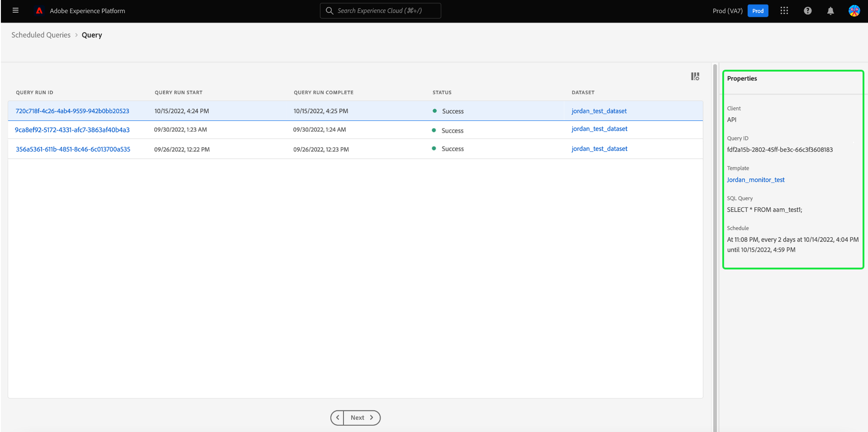Open jordan_test_dataset in 09/26/2022 row

coord(600,149)
